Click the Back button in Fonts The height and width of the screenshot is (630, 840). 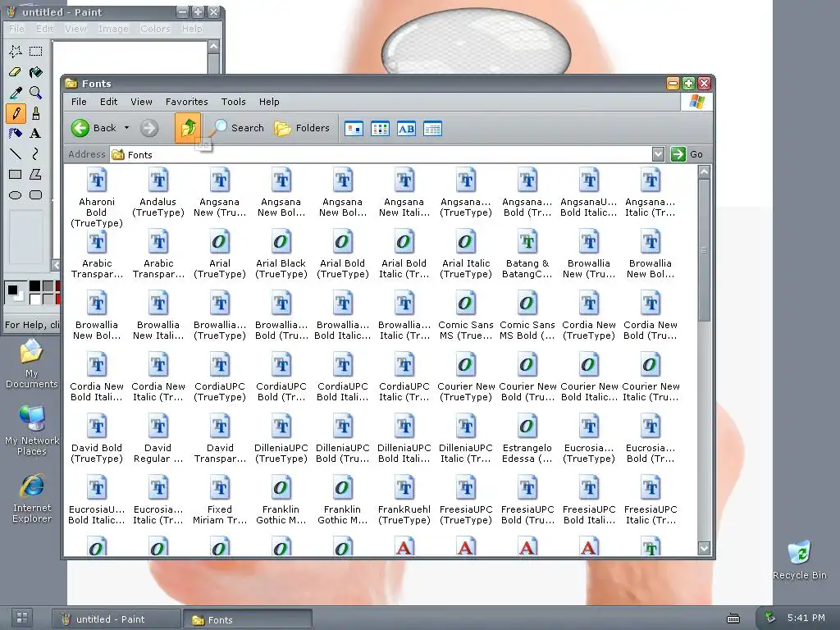94,128
